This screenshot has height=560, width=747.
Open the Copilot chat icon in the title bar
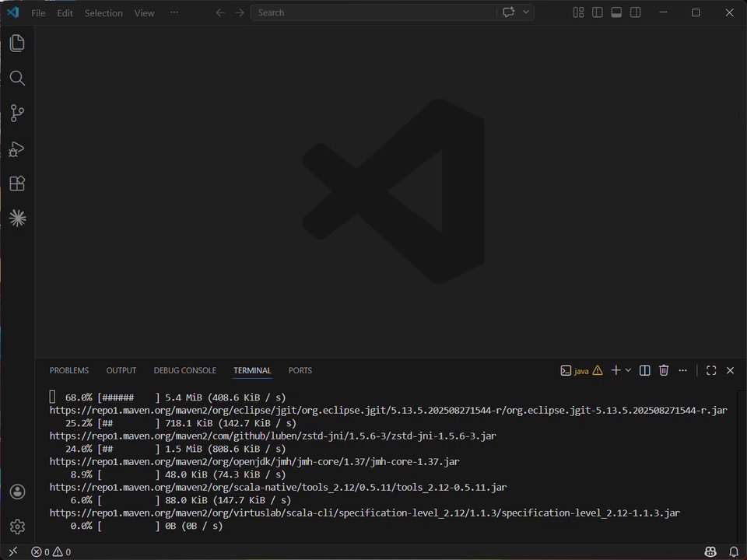(508, 12)
